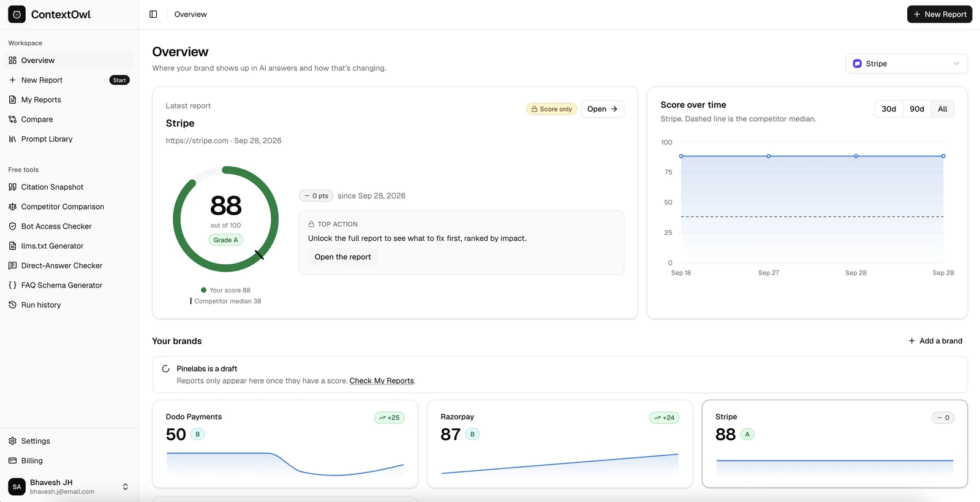980x502 pixels.
Task: Click Add a brand
Action: (935, 341)
